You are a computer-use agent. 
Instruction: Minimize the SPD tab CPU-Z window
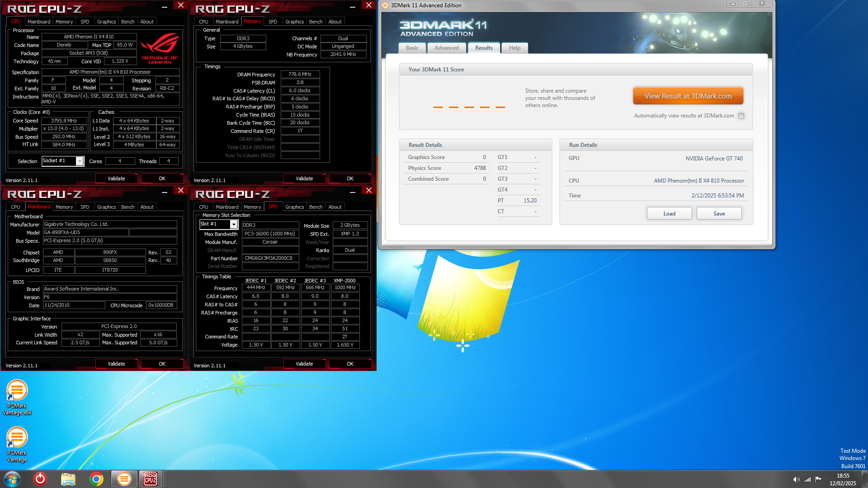(353, 191)
